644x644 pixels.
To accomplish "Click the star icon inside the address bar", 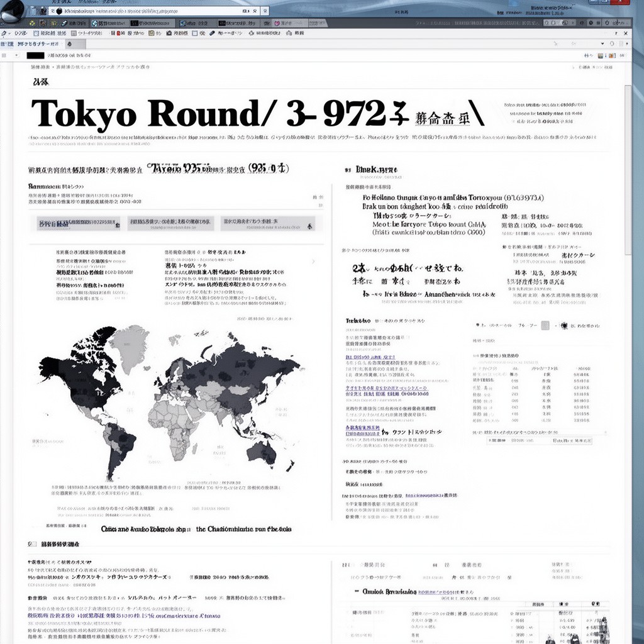I will (256, 11).
